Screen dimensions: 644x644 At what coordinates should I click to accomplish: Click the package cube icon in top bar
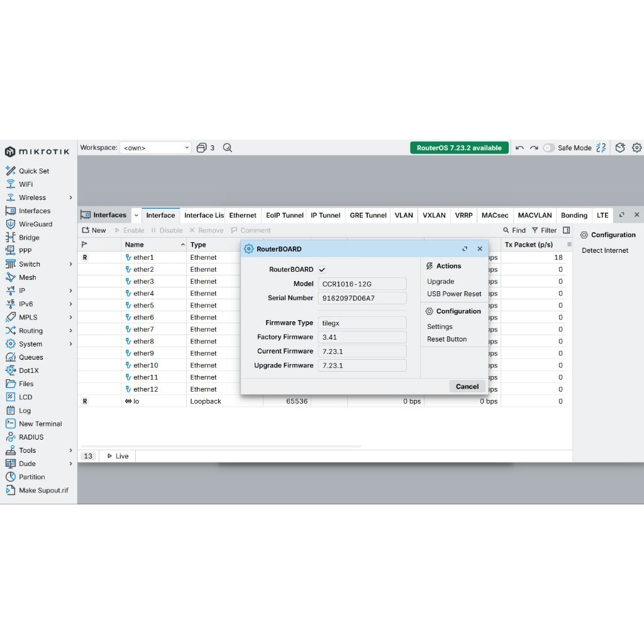[x=620, y=148]
